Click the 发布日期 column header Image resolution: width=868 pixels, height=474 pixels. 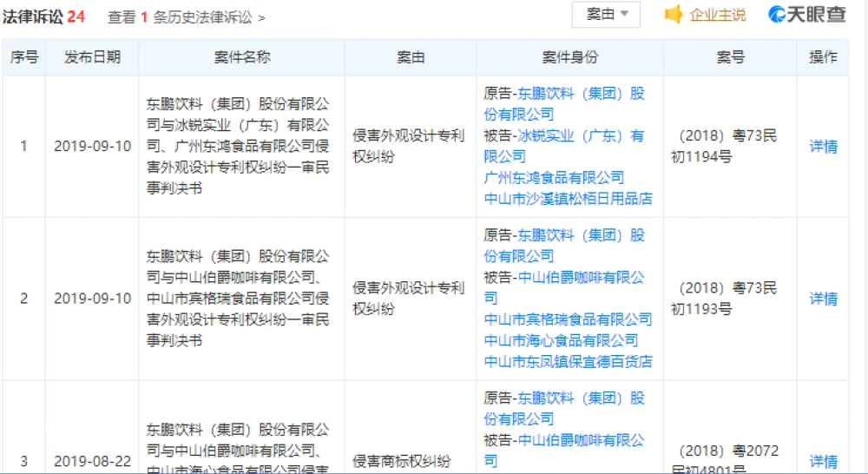92,57
